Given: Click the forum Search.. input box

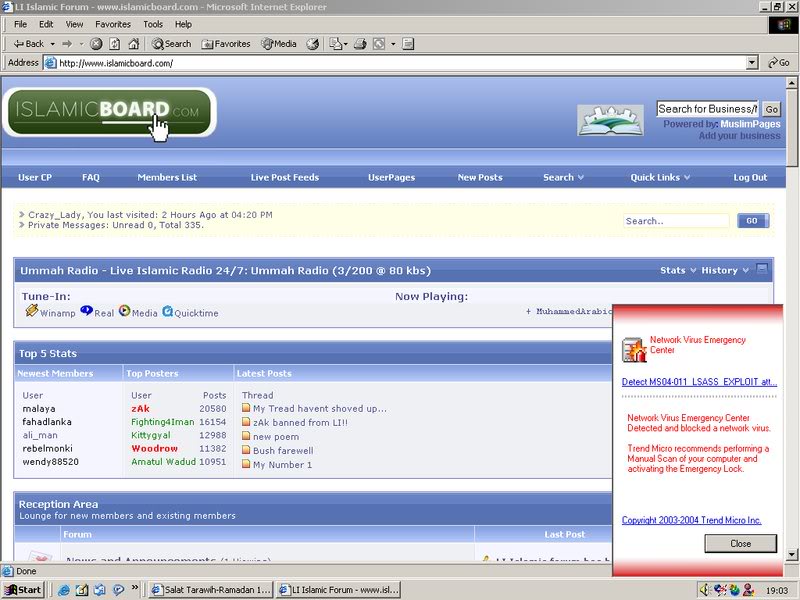Looking at the screenshot, I should tap(676, 221).
